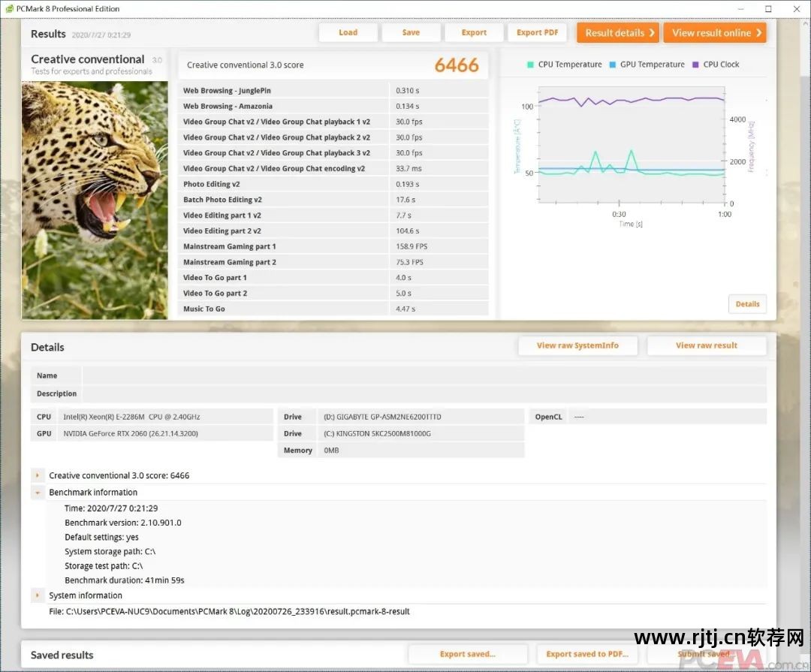Toggle CPU Temperature legend swatch
811x672 pixels.
coord(530,65)
